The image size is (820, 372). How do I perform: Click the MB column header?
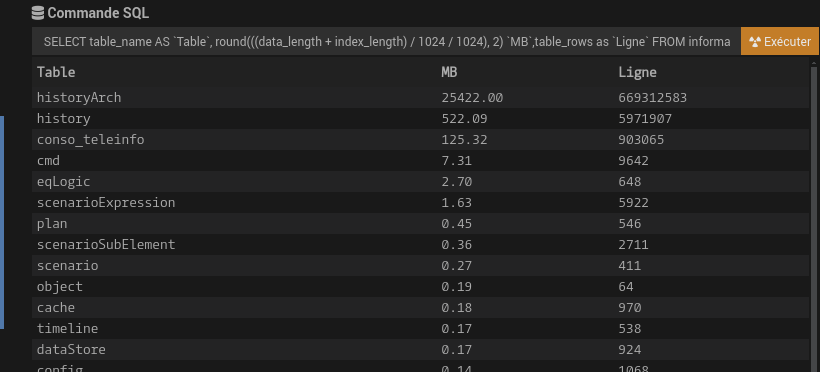pos(449,72)
